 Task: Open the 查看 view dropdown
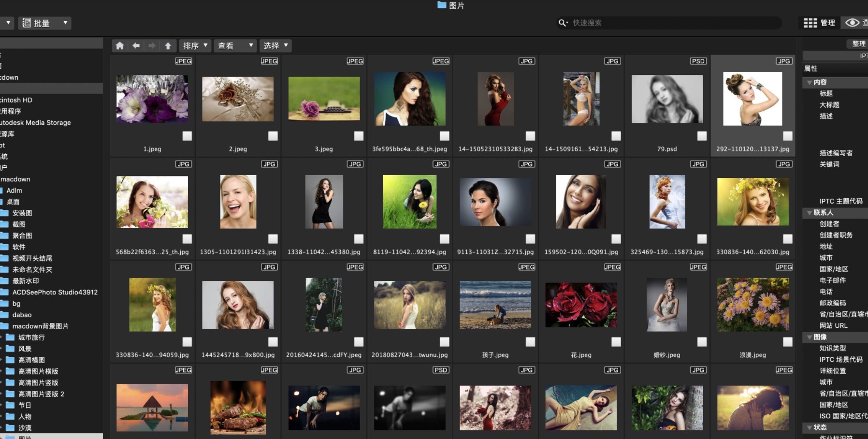pos(235,45)
